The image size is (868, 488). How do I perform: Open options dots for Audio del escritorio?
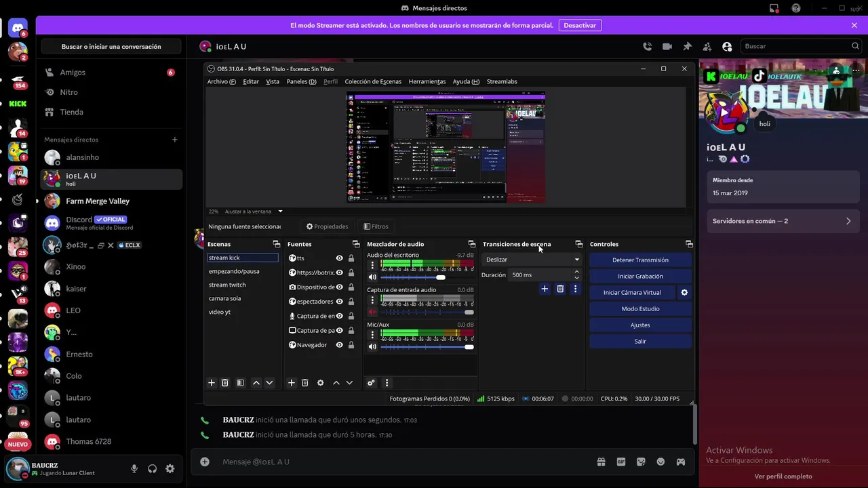click(372, 265)
